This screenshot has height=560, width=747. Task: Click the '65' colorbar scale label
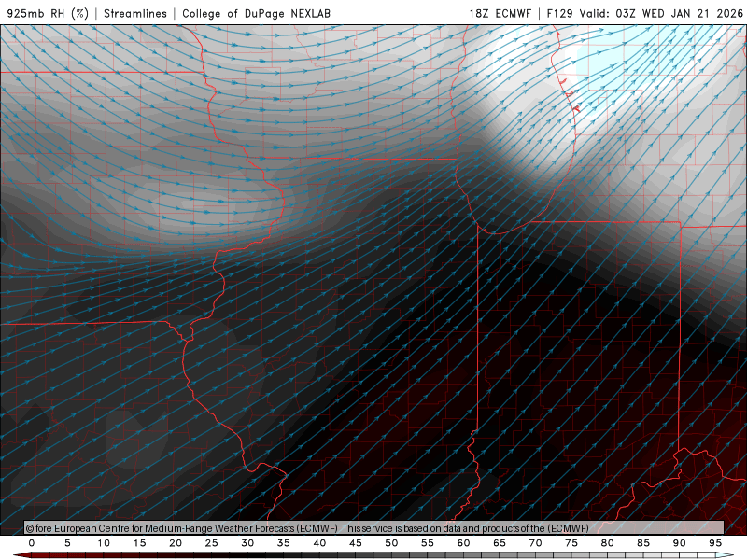(x=500, y=543)
